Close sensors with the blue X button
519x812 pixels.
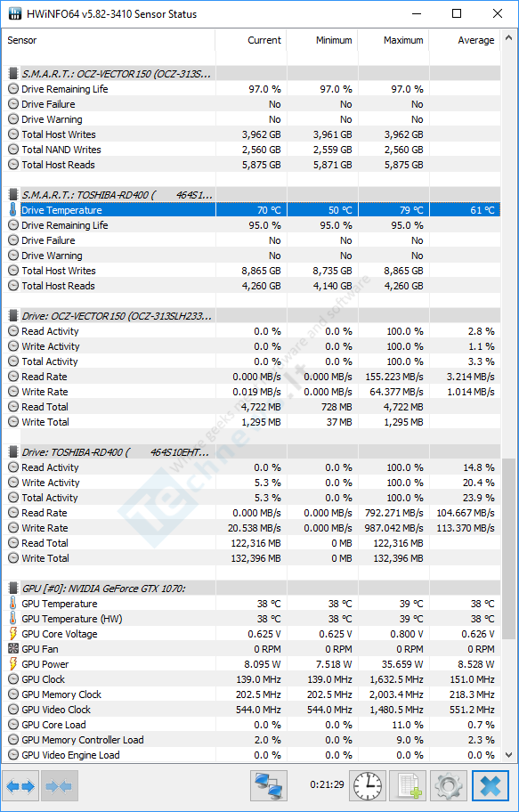491,787
